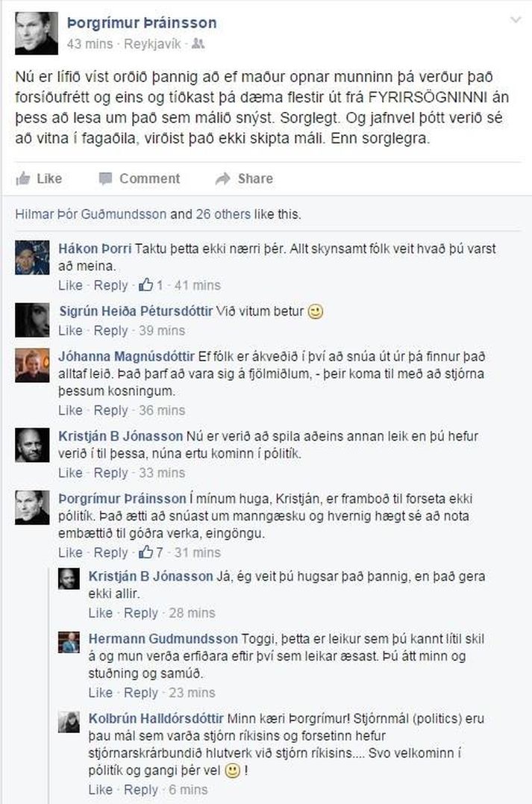The width and height of the screenshot is (532, 804).
Task: Reply to Jóhanna Magnúsdóttir's comment
Action: (x=110, y=410)
